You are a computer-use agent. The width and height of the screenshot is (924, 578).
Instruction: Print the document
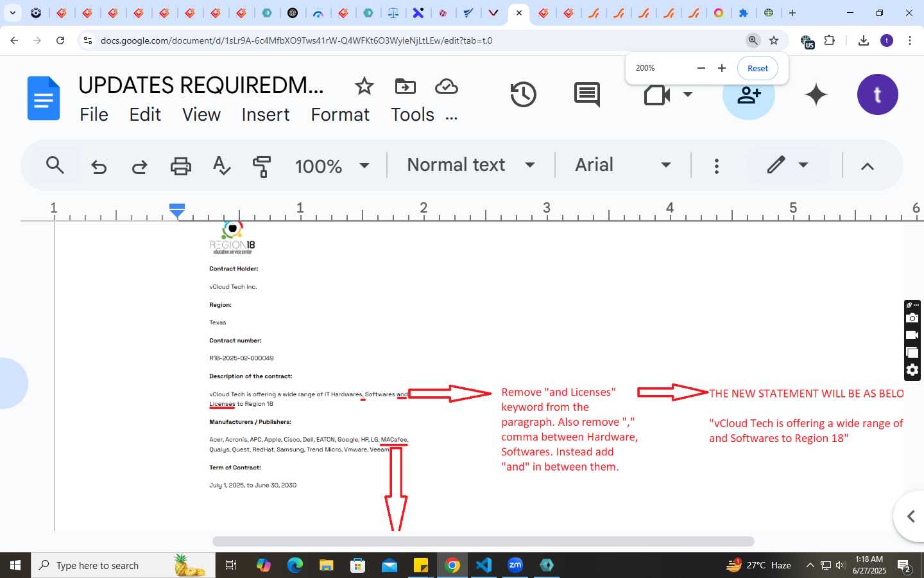[180, 166]
